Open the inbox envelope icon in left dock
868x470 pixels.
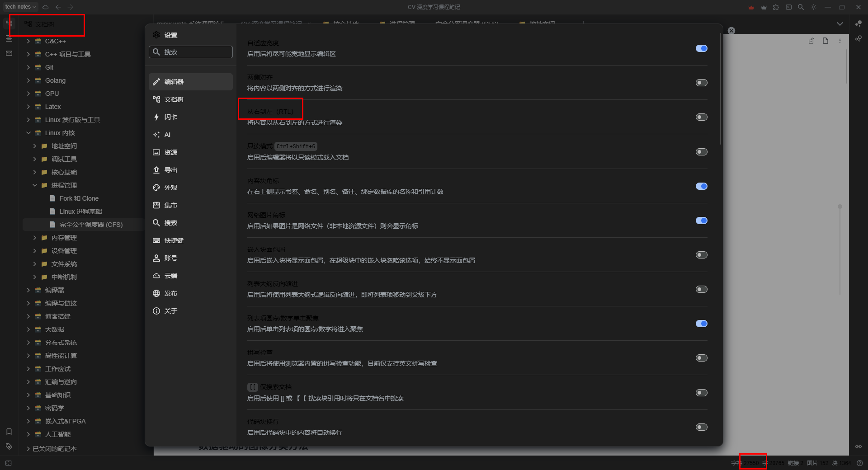coord(9,53)
